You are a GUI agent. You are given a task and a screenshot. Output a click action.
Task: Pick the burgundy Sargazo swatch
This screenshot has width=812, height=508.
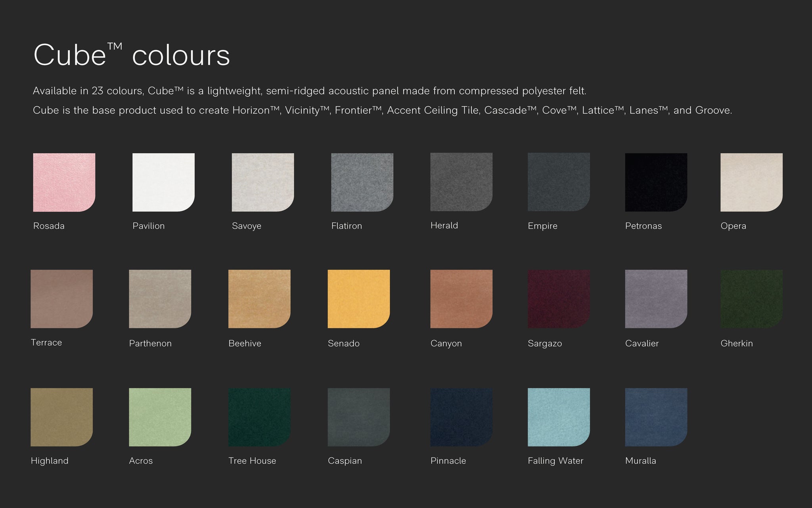(x=559, y=299)
